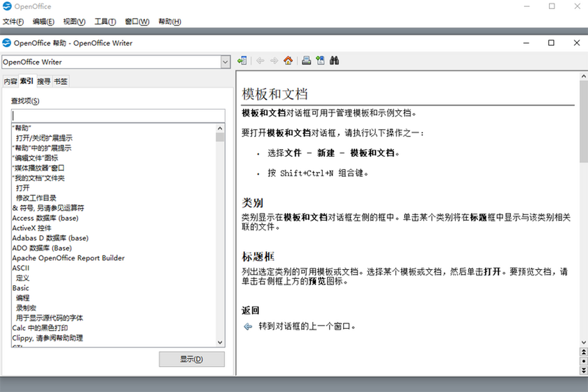Click the printer icon in help toolbar
This screenshot has width=588, height=392.
[x=306, y=61]
